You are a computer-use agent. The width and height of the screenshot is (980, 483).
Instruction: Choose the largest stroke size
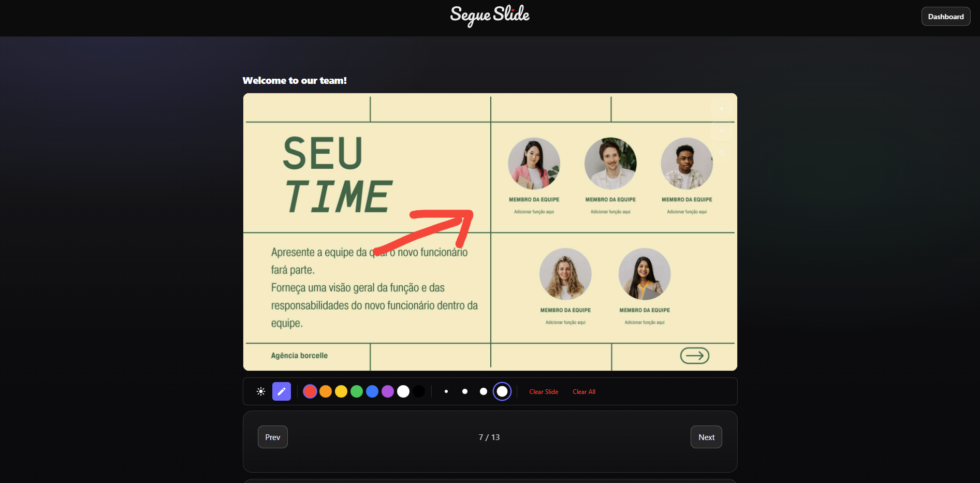point(502,391)
